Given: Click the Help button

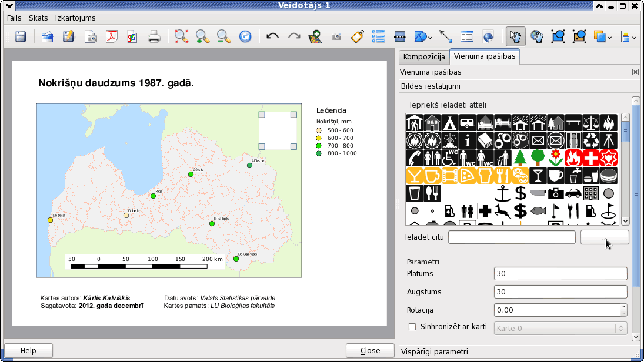Looking at the screenshot, I should 28,350.
